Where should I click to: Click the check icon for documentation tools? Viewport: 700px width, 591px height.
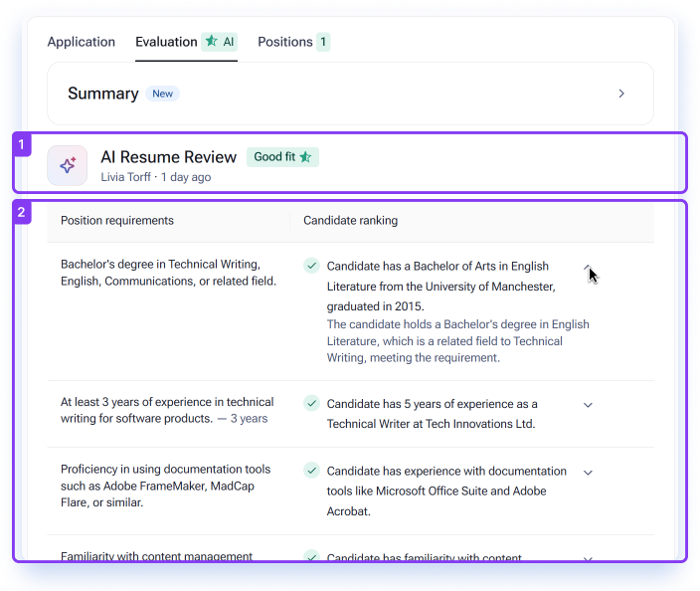tap(311, 471)
